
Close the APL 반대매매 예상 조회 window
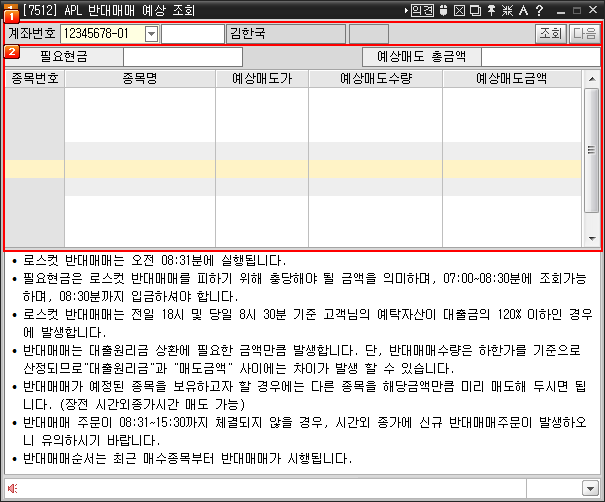(593, 10)
